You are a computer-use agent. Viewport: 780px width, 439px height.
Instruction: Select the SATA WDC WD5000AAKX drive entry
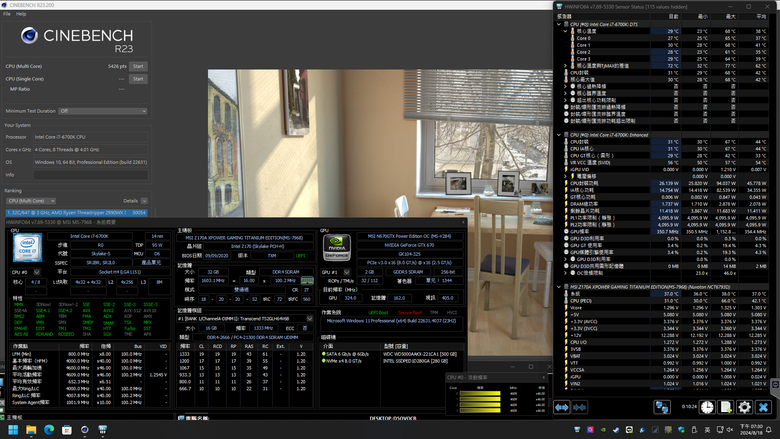click(390, 354)
